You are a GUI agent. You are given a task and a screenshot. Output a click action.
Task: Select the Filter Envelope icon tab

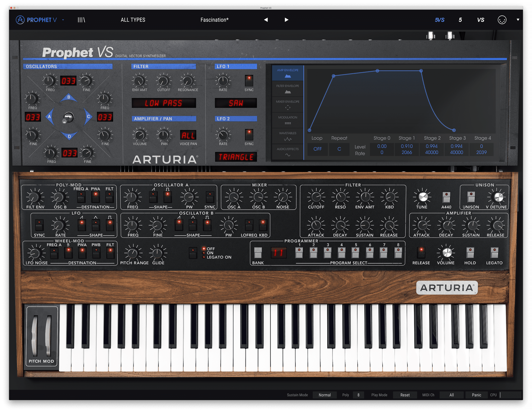288,89
